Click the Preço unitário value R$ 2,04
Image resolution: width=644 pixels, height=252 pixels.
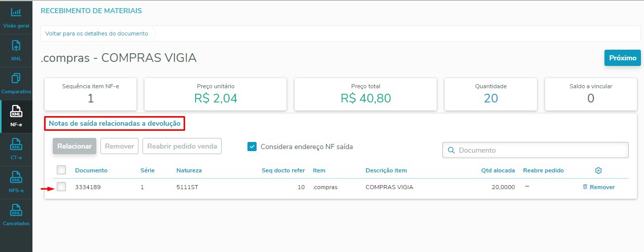point(216,98)
